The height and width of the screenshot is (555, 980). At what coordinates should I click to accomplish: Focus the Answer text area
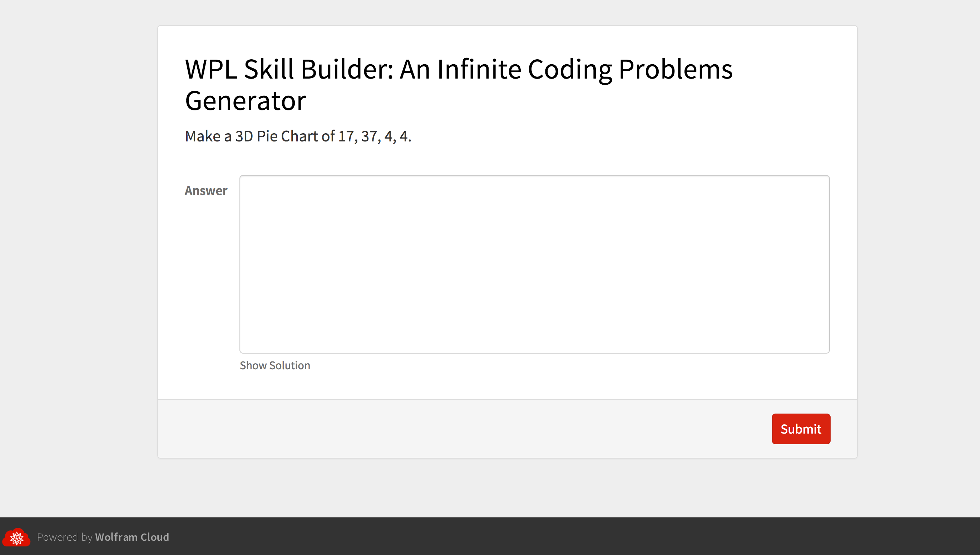pyautogui.click(x=534, y=264)
